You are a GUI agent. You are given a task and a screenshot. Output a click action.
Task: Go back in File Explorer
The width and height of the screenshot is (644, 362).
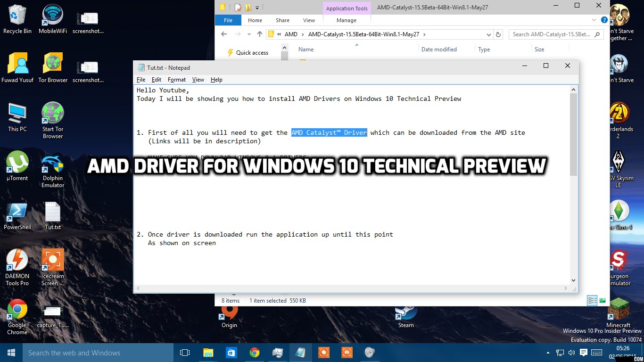[x=224, y=34]
